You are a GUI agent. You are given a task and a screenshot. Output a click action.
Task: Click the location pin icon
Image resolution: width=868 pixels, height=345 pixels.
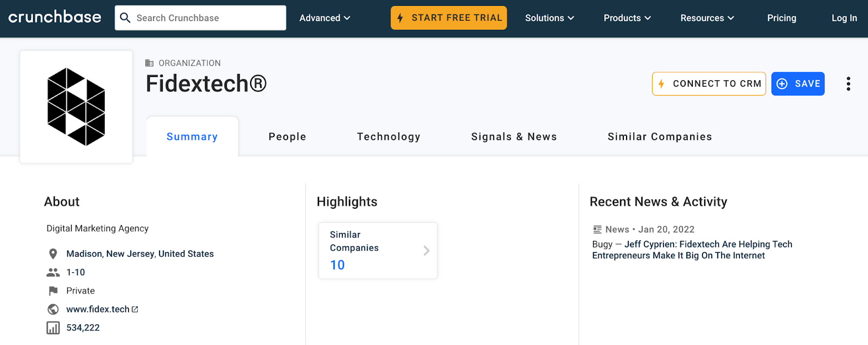pos(53,254)
